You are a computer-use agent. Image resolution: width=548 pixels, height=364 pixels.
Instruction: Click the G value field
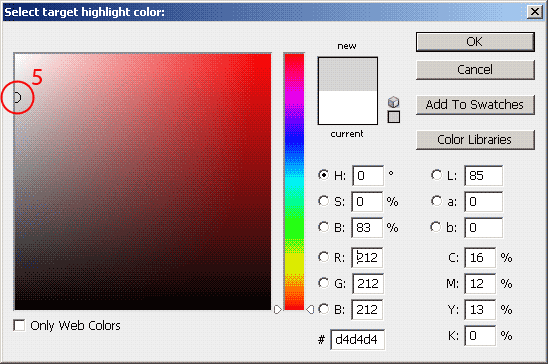pyautogui.click(x=368, y=283)
